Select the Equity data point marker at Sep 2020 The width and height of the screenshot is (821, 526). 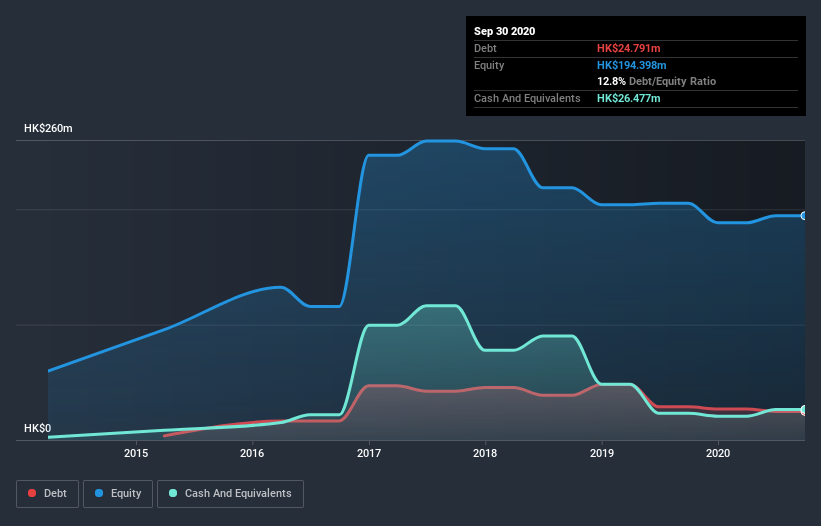(804, 216)
